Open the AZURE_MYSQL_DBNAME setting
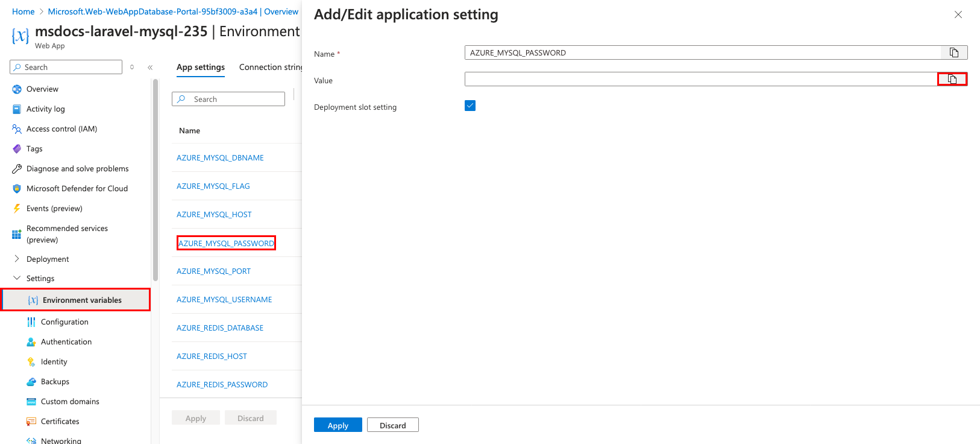 [x=220, y=157]
